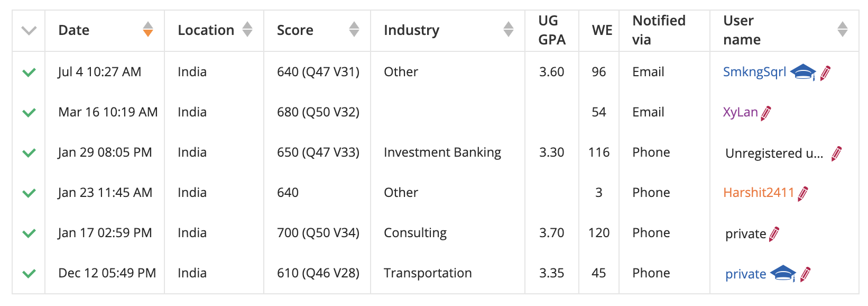The image size is (868, 306).
Task: Open the XyLan user profile link
Action: (x=740, y=112)
